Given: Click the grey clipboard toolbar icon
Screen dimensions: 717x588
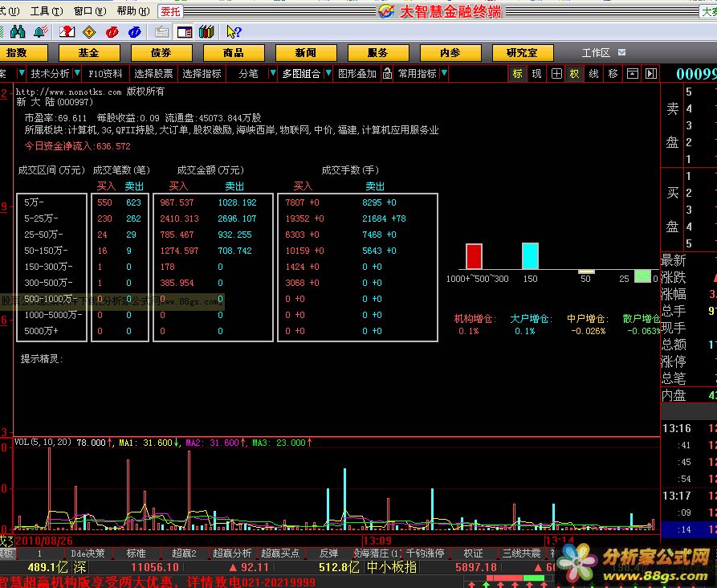Looking at the screenshot, I should point(162,31).
